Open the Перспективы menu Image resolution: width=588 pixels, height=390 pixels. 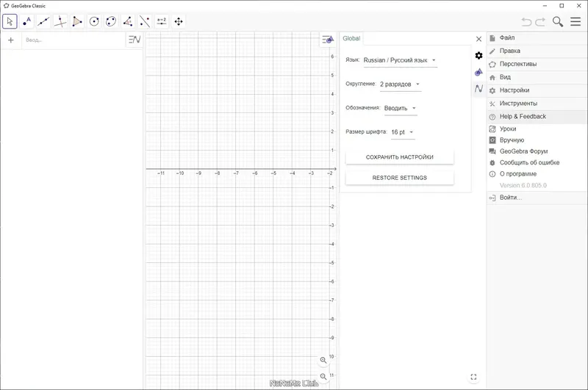(x=537, y=64)
